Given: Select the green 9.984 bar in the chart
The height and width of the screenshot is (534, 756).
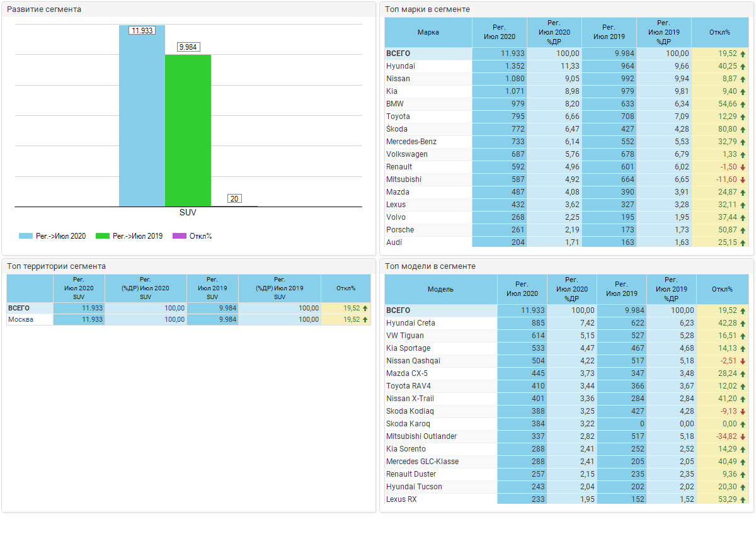Looking at the screenshot, I should point(188,130).
